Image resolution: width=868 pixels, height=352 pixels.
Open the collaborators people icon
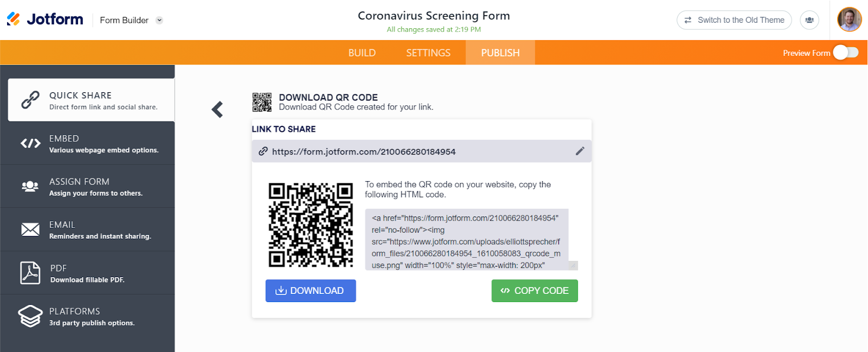(809, 20)
